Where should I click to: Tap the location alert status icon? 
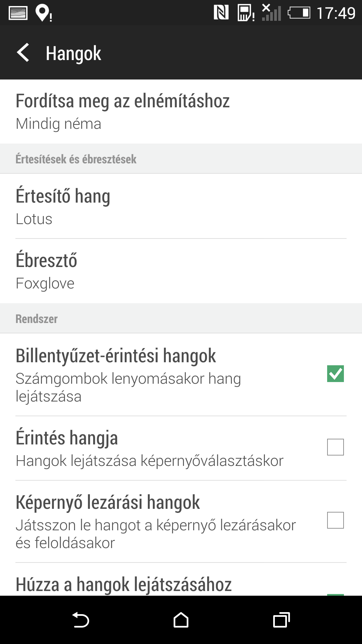pos(44,13)
